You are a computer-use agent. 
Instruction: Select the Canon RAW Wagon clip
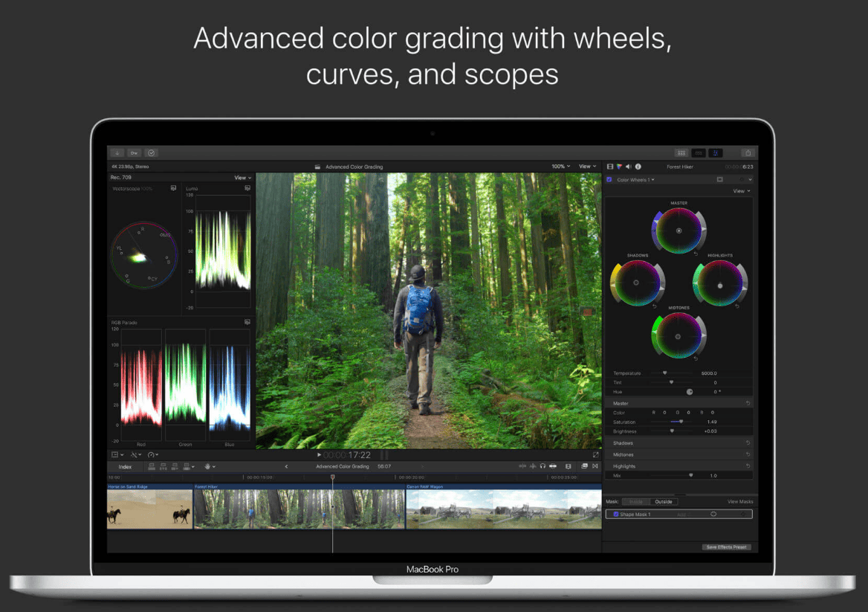click(x=504, y=506)
